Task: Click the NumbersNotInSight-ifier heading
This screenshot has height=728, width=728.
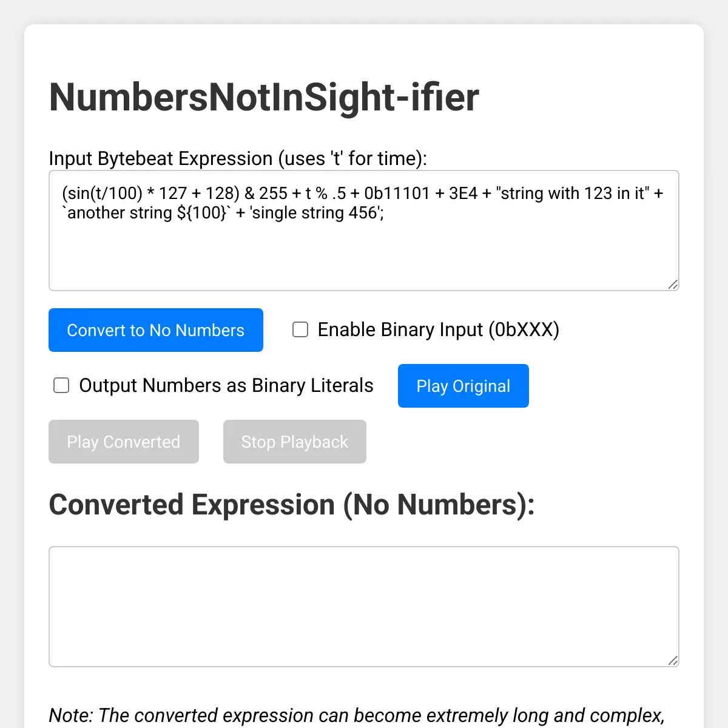Action: click(264, 97)
